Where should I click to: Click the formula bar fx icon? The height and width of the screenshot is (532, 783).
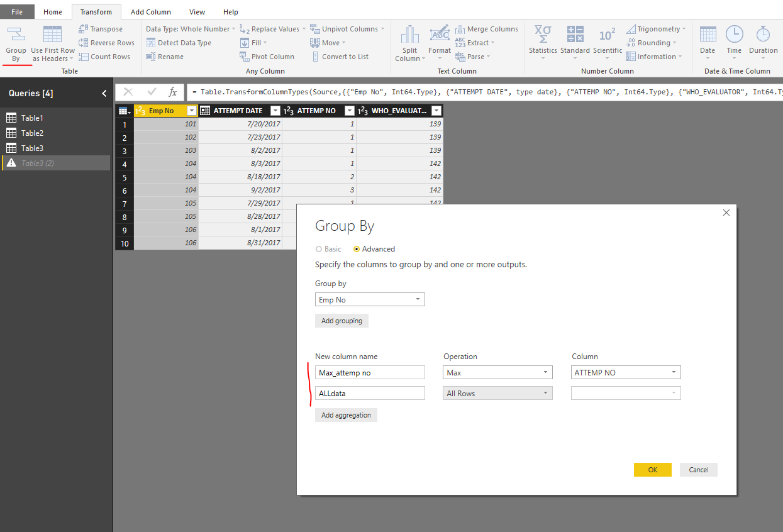(x=173, y=92)
